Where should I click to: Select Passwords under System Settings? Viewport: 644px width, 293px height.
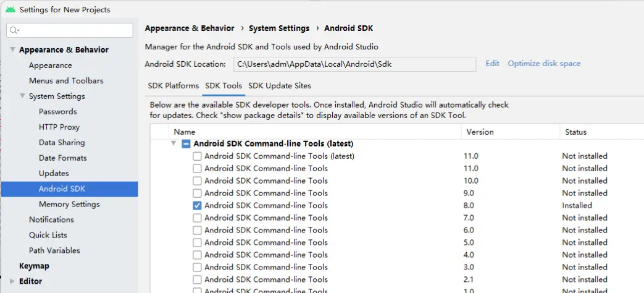click(x=58, y=112)
